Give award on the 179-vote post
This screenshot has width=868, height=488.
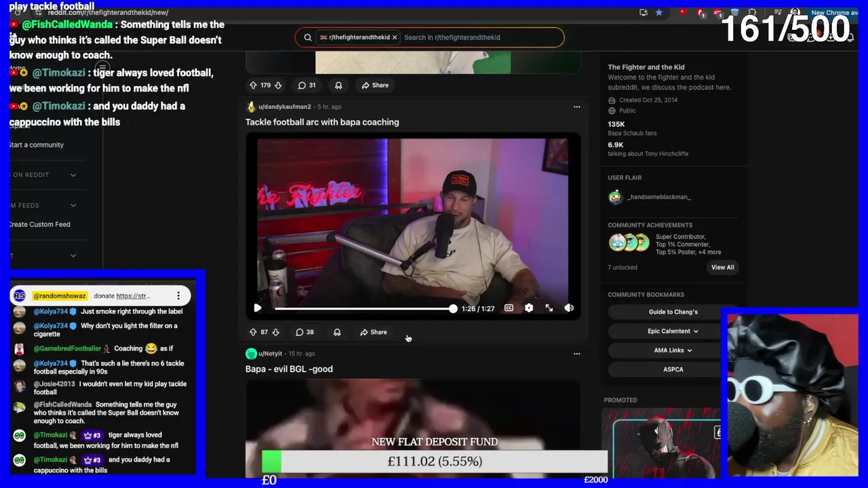click(x=338, y=85)
